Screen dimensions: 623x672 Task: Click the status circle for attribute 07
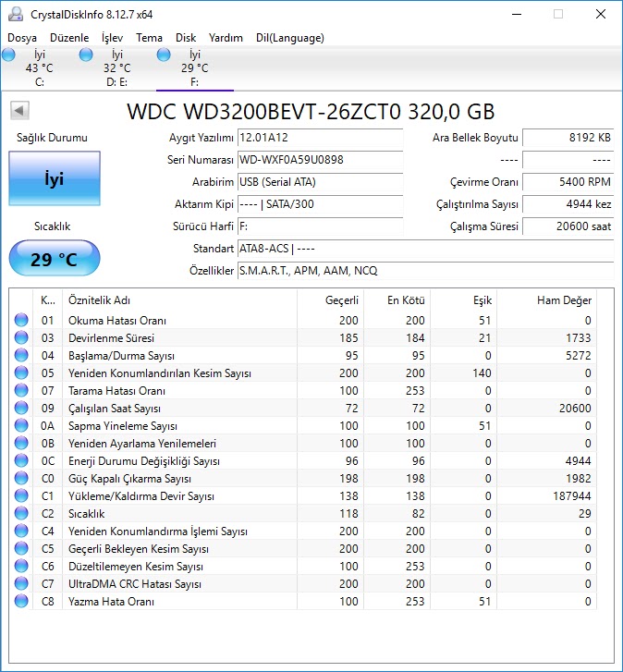click(x=21, y=390)
